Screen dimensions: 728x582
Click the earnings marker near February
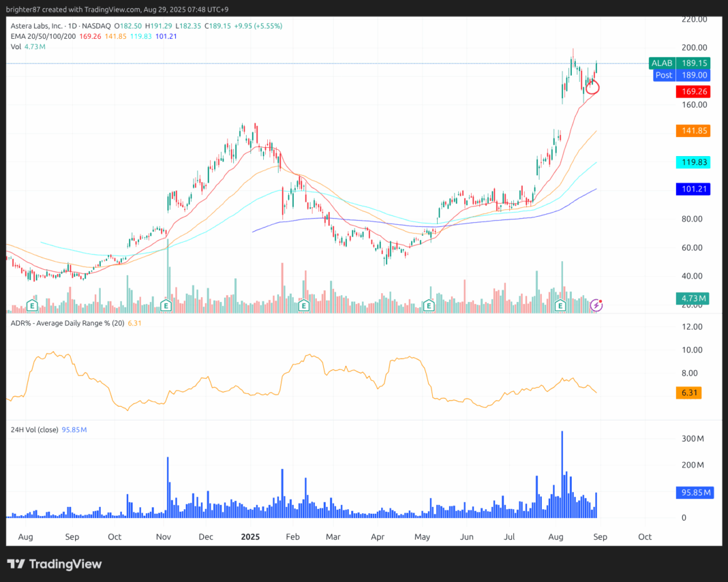[304, 306]
